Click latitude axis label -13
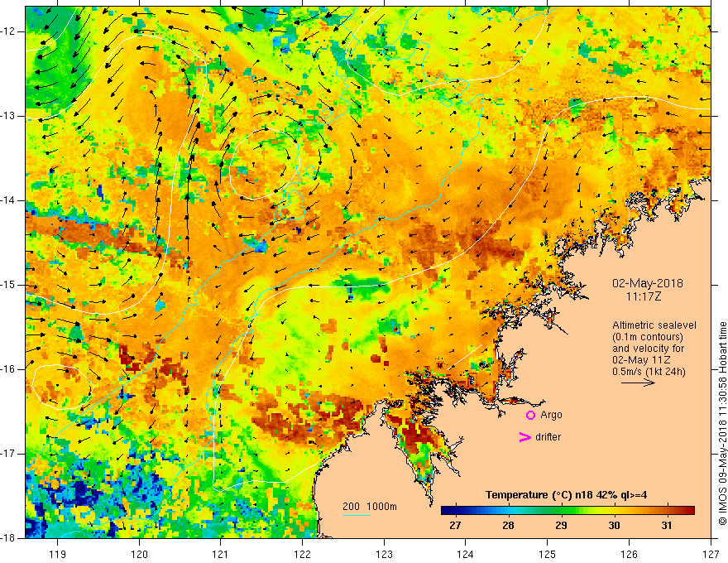Image resolution: width=728 pixels, height=563 pixels. click(8, 116)
